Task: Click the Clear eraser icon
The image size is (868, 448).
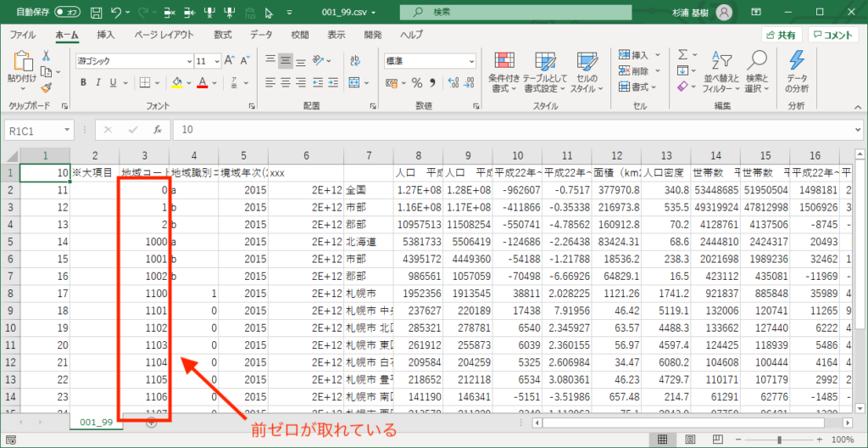Action: pyautogui.click(x=683, y=87)
